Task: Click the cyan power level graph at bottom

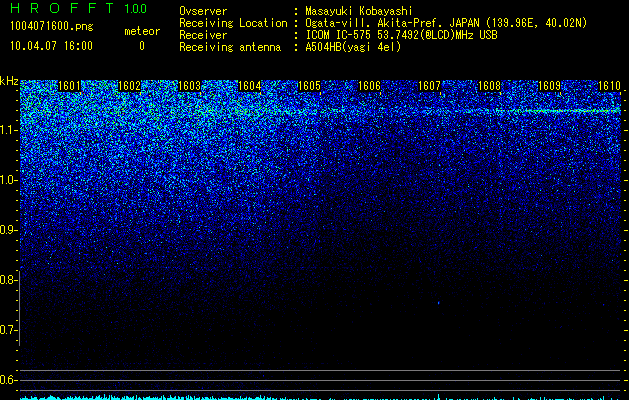Action: pos(320,397)
